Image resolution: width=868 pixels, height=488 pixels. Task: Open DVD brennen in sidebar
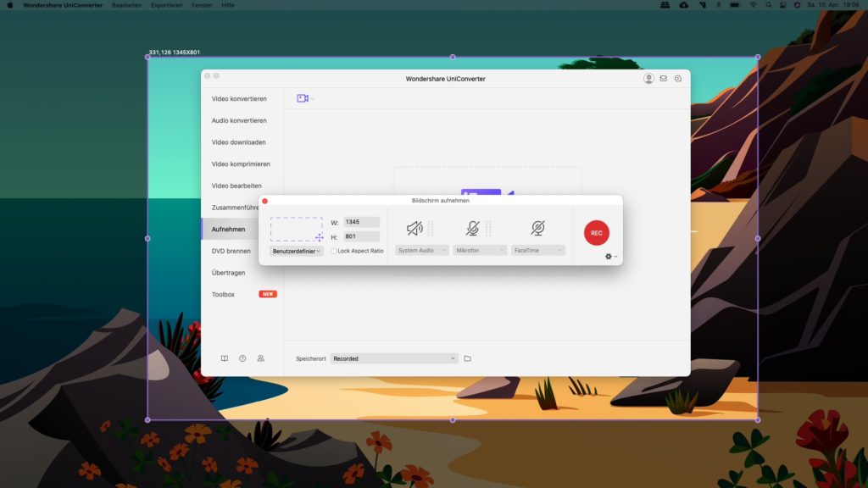pos(231,251)
